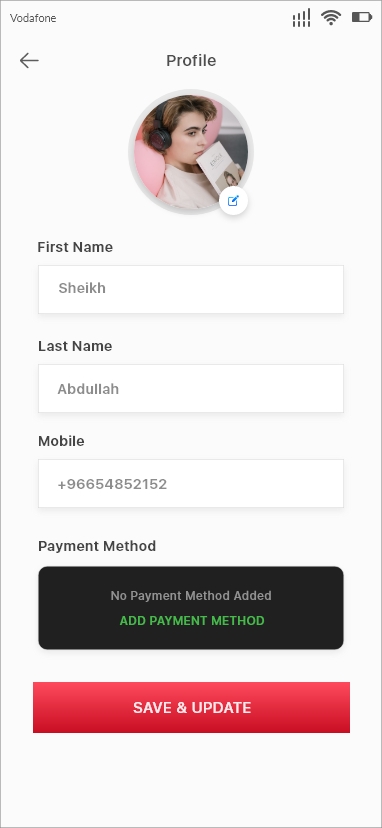Focus the Mobile field with +96654852152
382x828 pixels.
pyautogui.click(x=191, y=483)
